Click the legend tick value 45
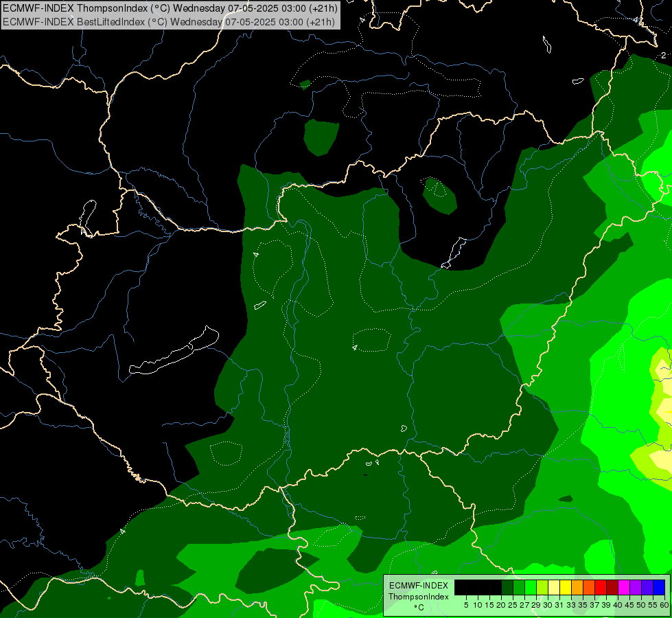This screenshot has height=618, width=672. pyautogui.click(x=629, y=605)
